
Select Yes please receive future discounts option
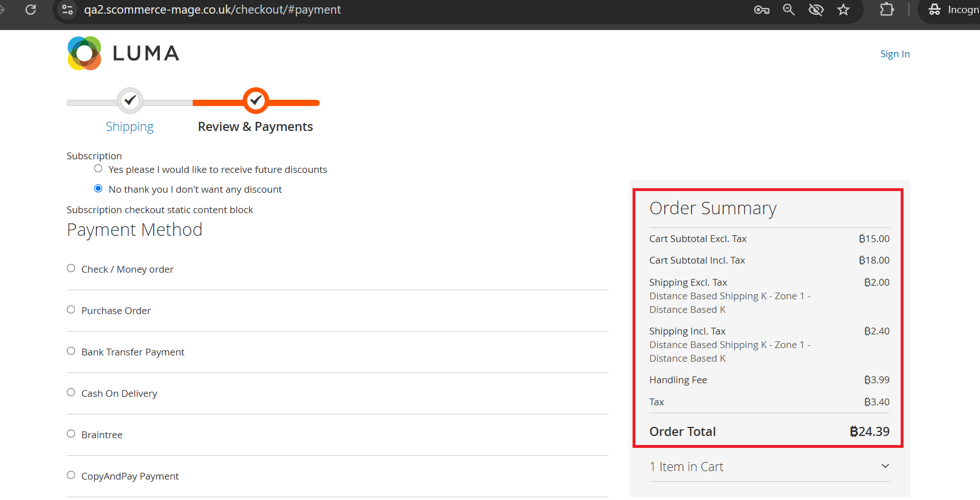(98, 169)
